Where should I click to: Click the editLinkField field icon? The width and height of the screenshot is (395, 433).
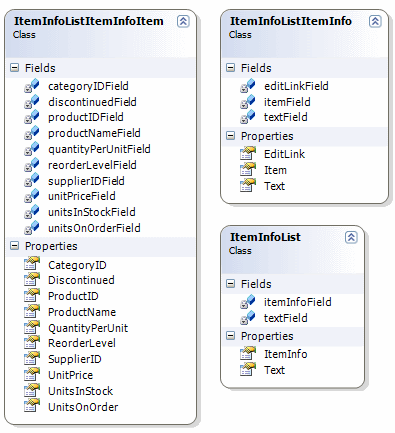point(248,86)
